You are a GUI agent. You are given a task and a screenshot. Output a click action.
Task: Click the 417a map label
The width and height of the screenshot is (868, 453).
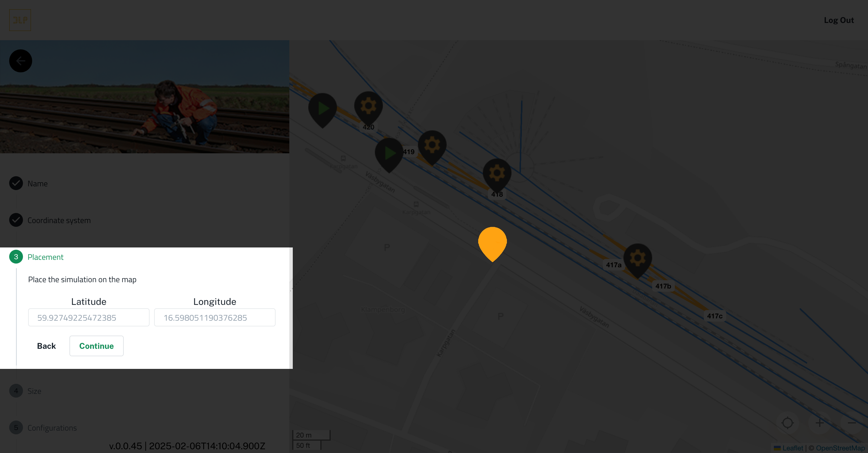(x=613, y=265)
